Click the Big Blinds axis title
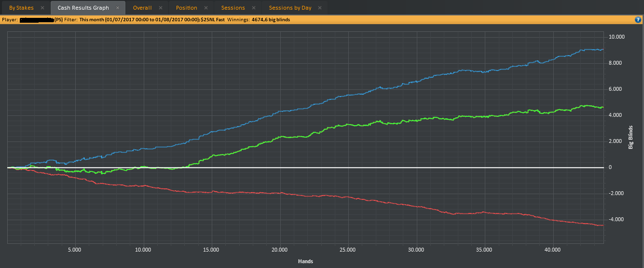 630,137
